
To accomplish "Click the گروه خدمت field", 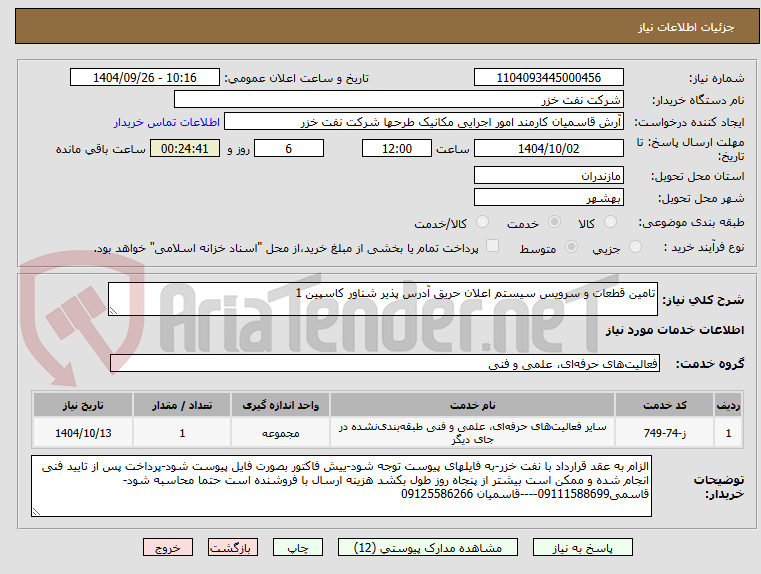I will (384, 363).
